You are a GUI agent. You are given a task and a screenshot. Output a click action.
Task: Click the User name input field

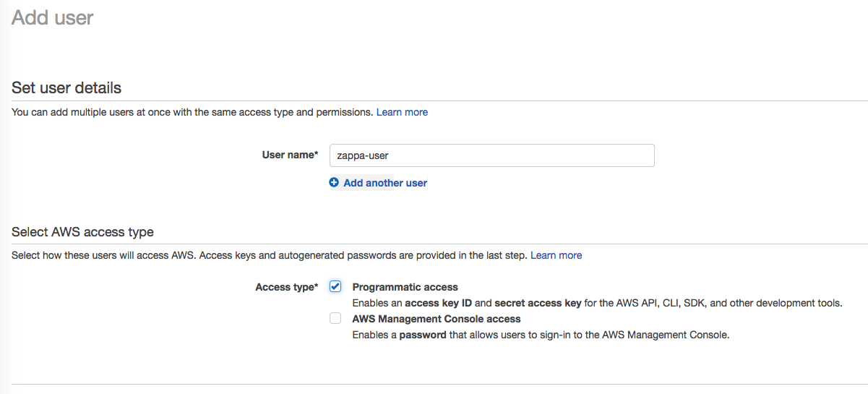pos(491,155)
